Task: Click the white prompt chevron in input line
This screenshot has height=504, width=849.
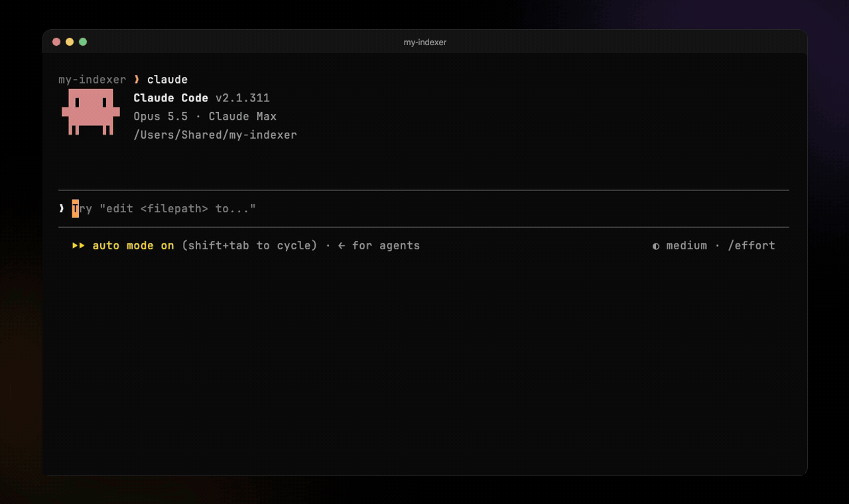Action: click(x=62, y=208)
